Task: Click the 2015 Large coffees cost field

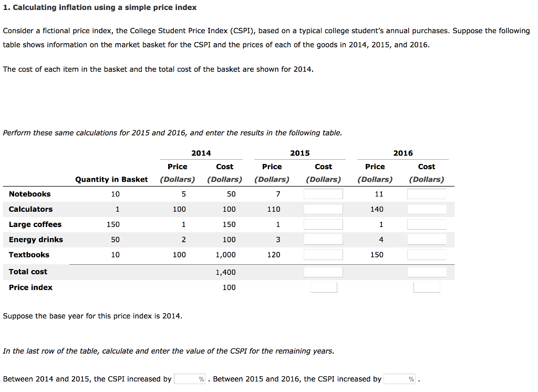Action: [323, 224]
